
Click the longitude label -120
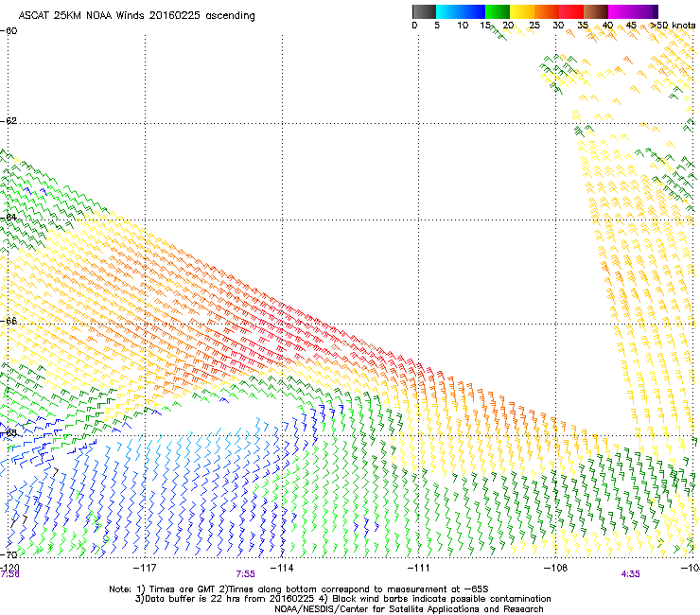click(x=9, y=568)
